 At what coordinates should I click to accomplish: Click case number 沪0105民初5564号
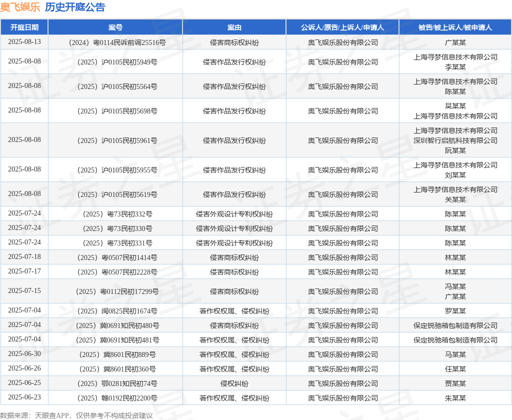(x=129, y=86)
